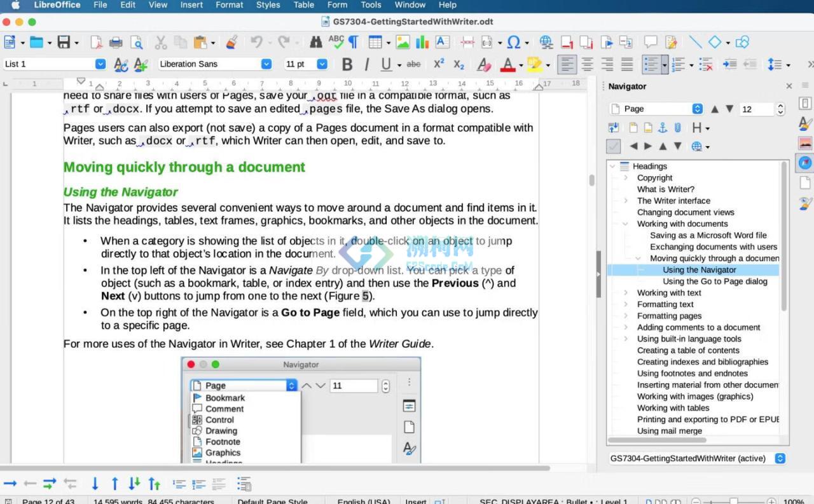Image resolution: width=814 pixels, height=504 pixels.
Task: Expand the Copyright heading node
Action: (626, 178)
